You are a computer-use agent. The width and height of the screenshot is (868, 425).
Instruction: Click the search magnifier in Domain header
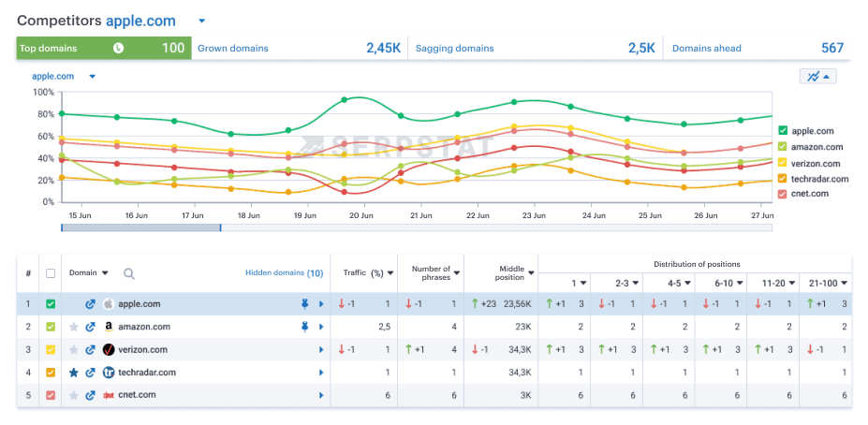(129, 273)
